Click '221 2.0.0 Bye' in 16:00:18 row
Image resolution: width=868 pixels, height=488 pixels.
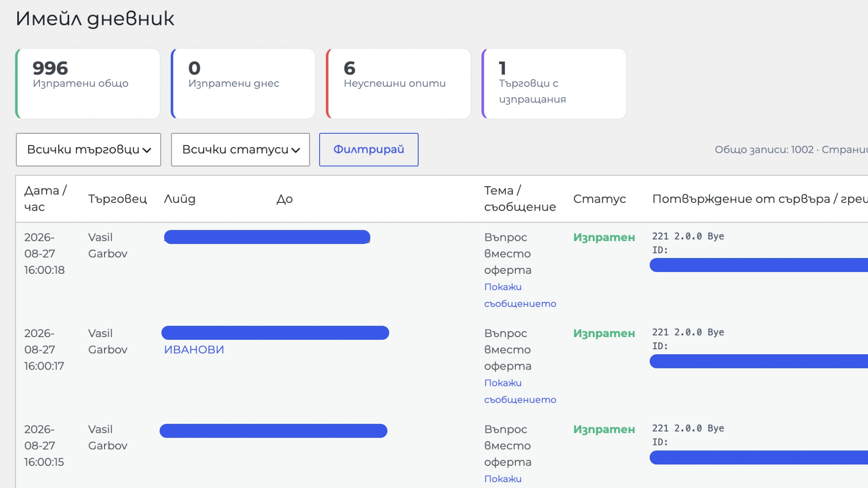click(x=688, y=236)
